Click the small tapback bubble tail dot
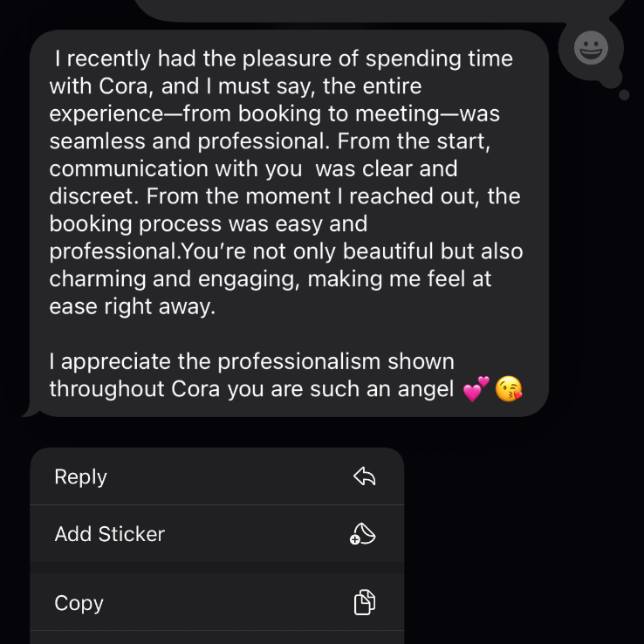Image resolution: width=644 pixels, height=644 pixels. (624, 95)
